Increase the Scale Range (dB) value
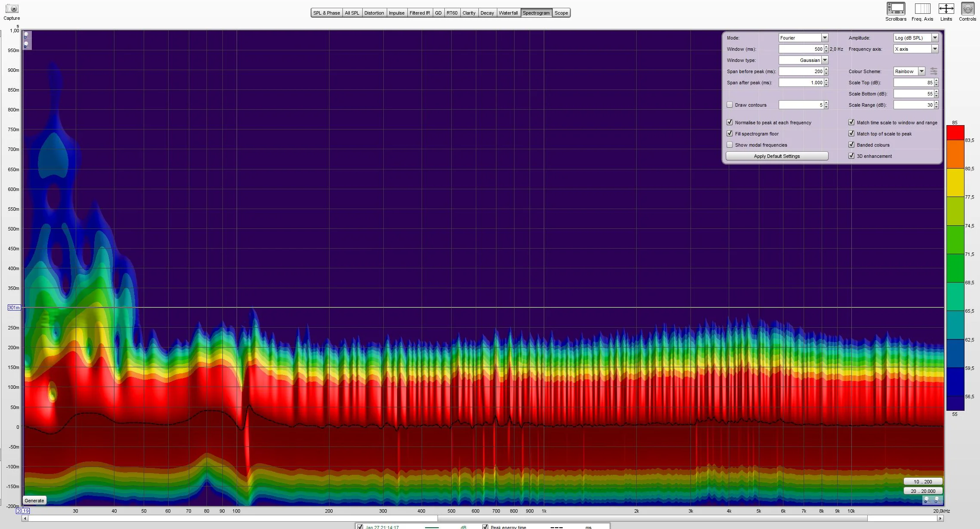The width and height of the screenshot is (980, 529). click(x=936, y=103)
